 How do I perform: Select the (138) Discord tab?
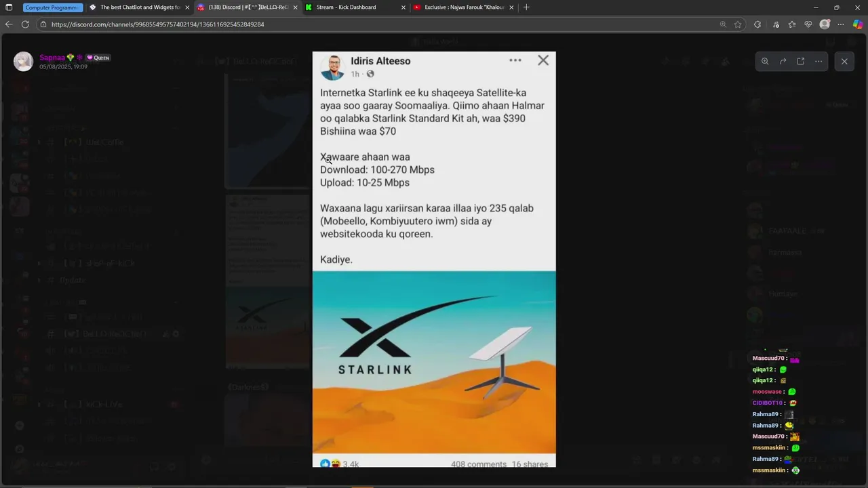[247, 7]
